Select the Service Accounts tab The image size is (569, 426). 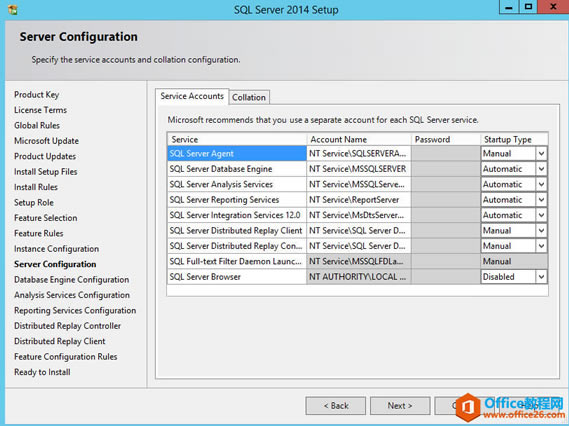point(192,96)
